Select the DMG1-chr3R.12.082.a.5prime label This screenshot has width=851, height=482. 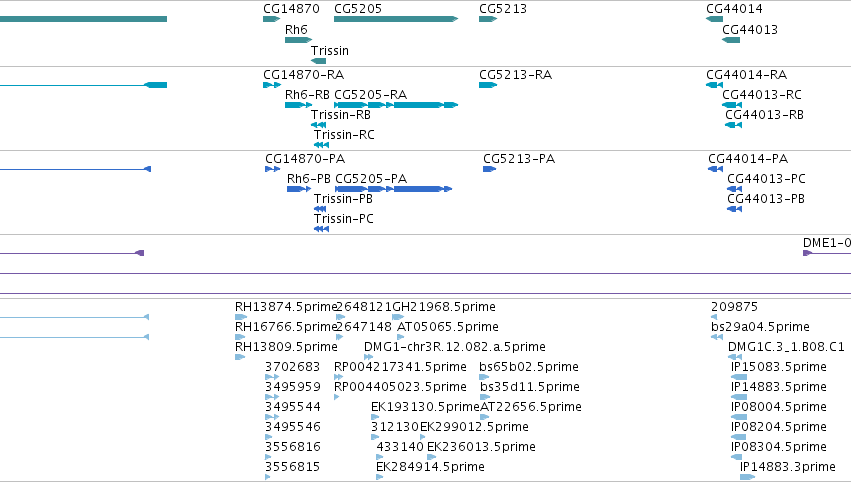(455, 347)
